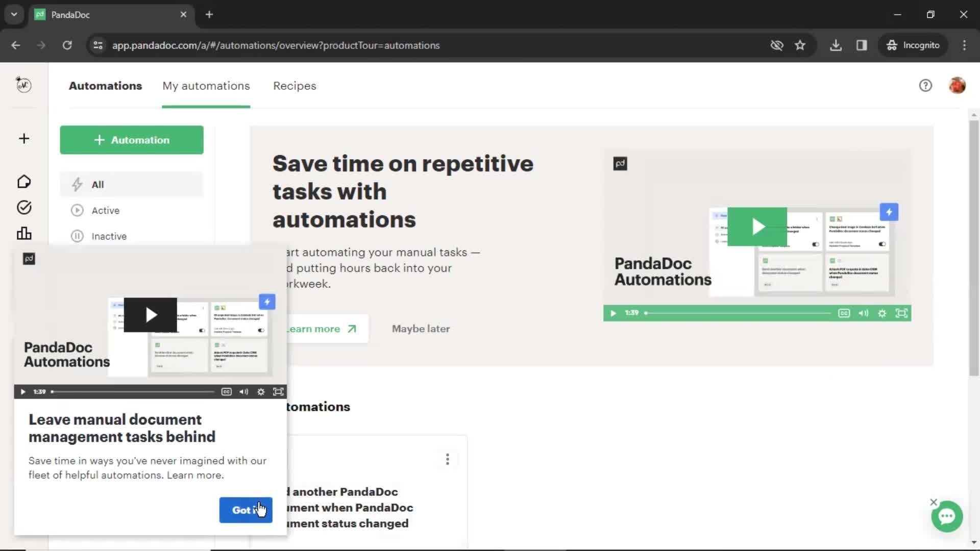Enter fullscreen on popup video
980x551 pixels.
(278, 392)
